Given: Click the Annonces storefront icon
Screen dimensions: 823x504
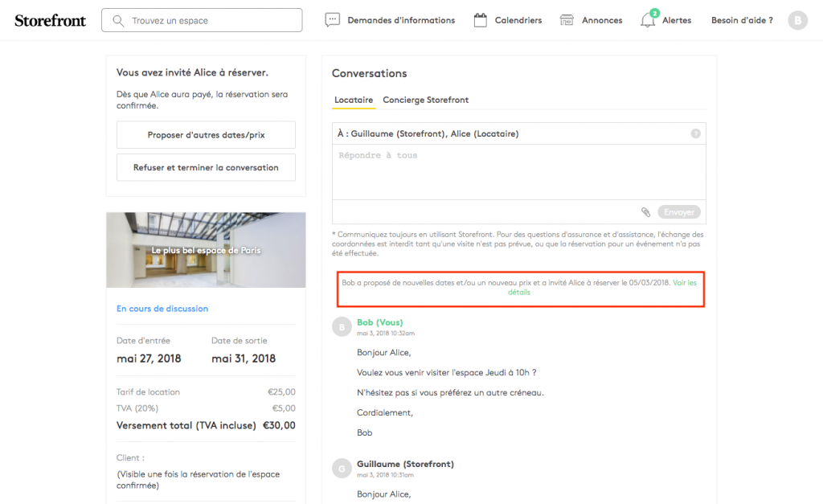Looking at the screenshot, I should point(567,20).
